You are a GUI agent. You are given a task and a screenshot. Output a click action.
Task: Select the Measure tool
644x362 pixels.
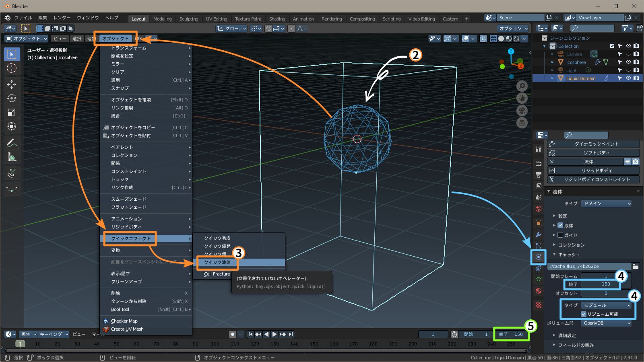pyautogui.click(x=12, y=157)
